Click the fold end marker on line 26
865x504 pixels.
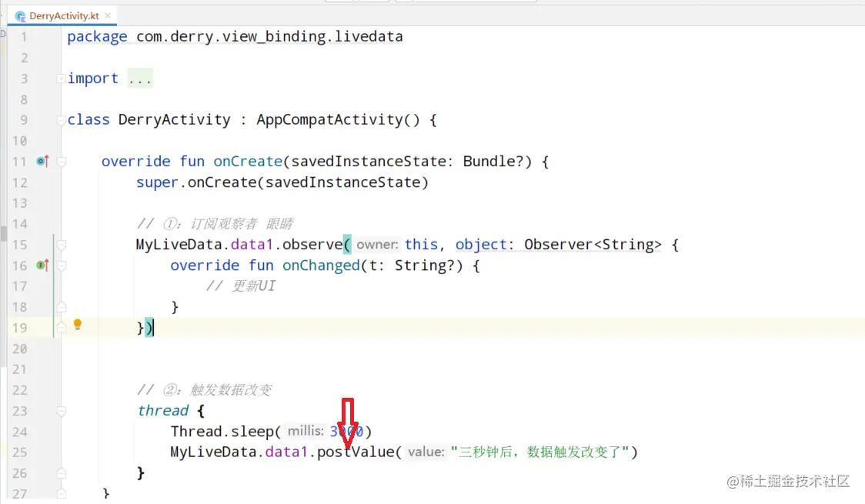click(x=62, y=473)
